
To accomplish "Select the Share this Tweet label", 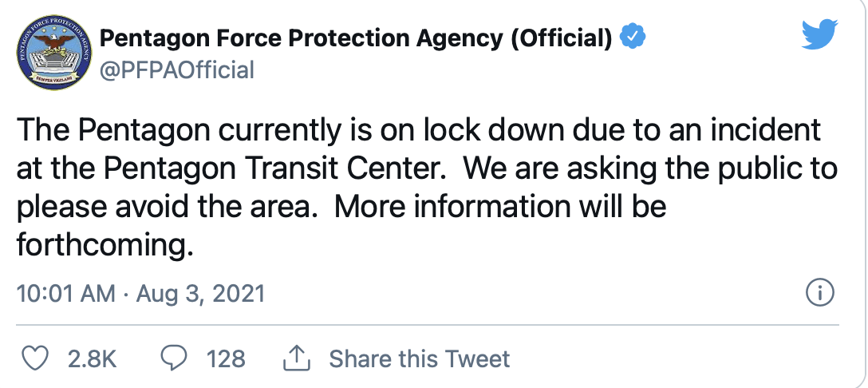I will 420,358.
